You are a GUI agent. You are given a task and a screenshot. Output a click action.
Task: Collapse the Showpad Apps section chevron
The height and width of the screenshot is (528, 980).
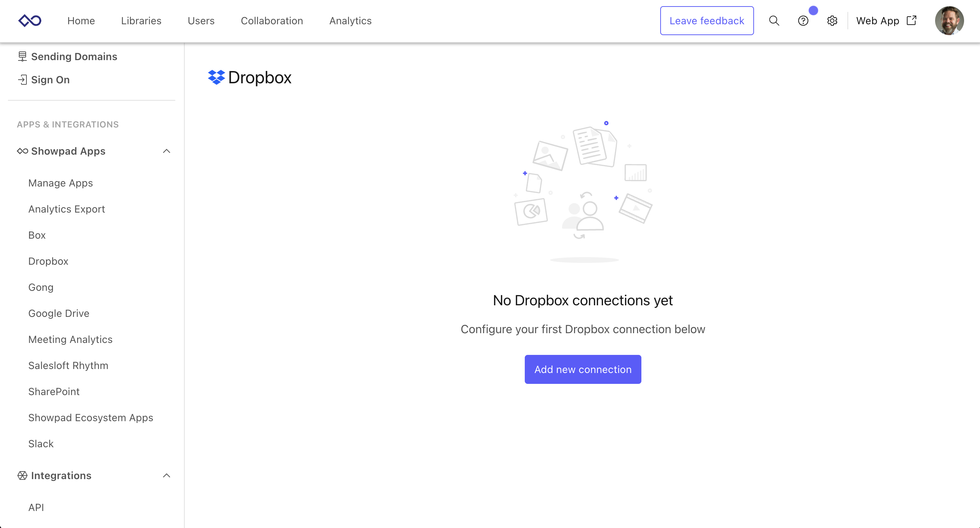(x=166, y=151)
